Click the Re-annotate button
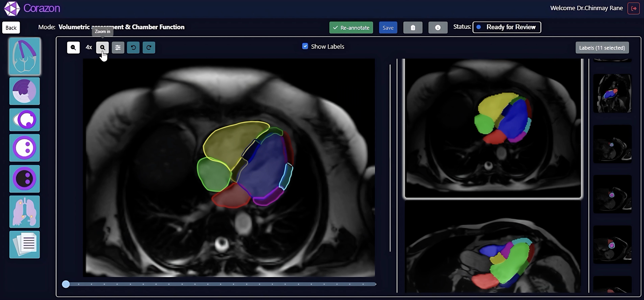This screenshot has height=300, width=644. 351,27
